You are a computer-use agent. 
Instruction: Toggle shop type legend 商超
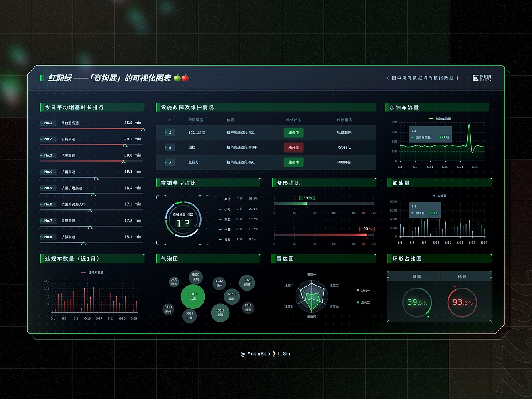225,219
